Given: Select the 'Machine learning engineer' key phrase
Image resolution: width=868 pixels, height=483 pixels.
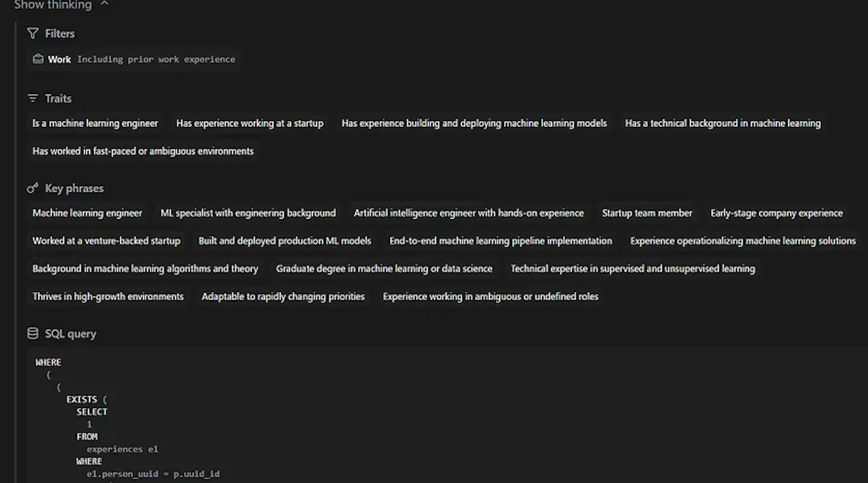Looking at the screenshot, I should pos(87,213).
